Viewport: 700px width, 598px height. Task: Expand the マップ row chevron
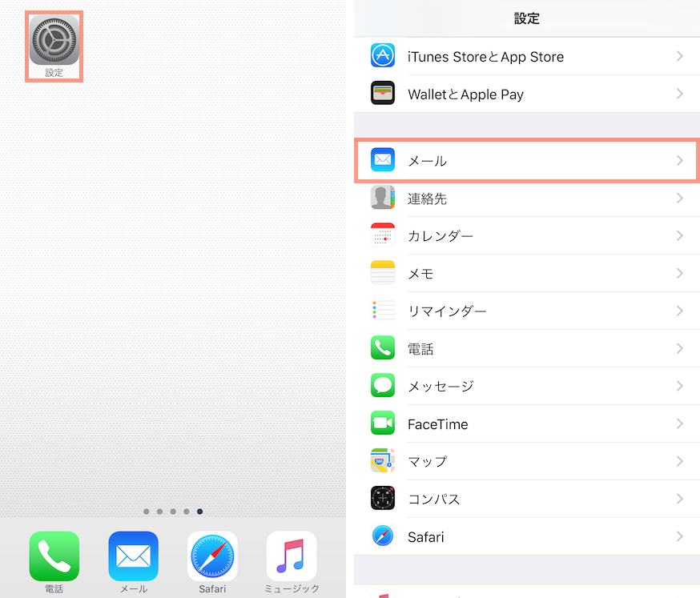(x=679, y=461)
